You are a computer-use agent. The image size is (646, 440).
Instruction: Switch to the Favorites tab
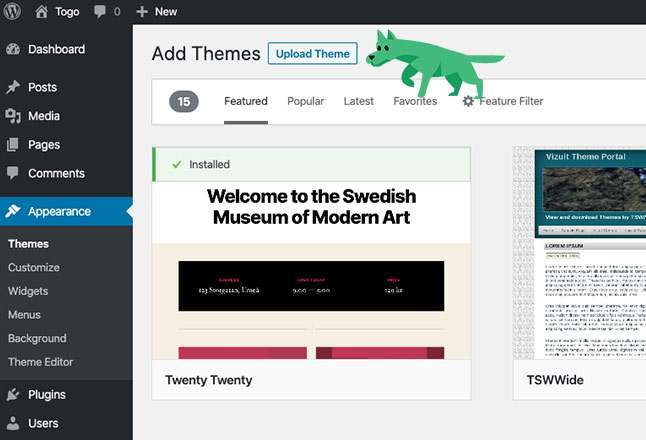tap(415, 101)
